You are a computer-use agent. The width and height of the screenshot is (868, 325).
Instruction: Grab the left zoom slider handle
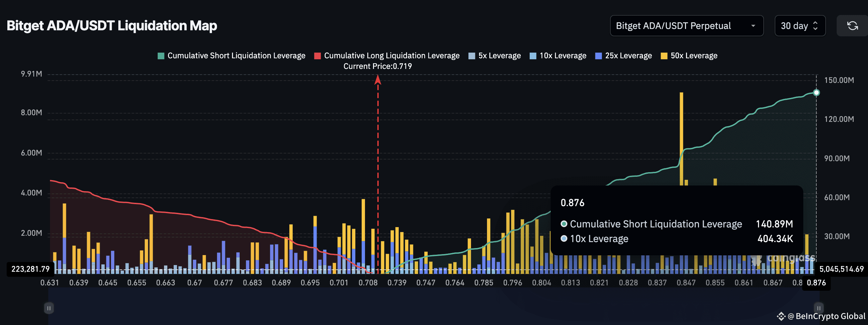coord(49,308)
